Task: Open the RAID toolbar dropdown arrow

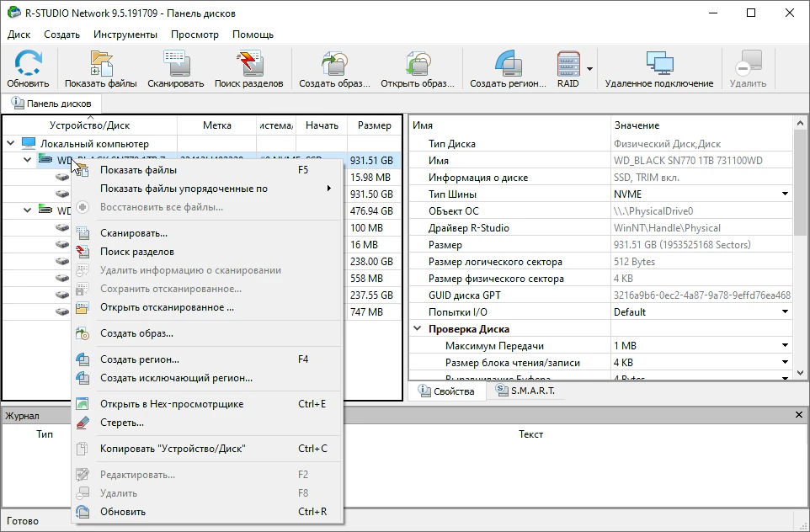Action: (x=590, y=69)
